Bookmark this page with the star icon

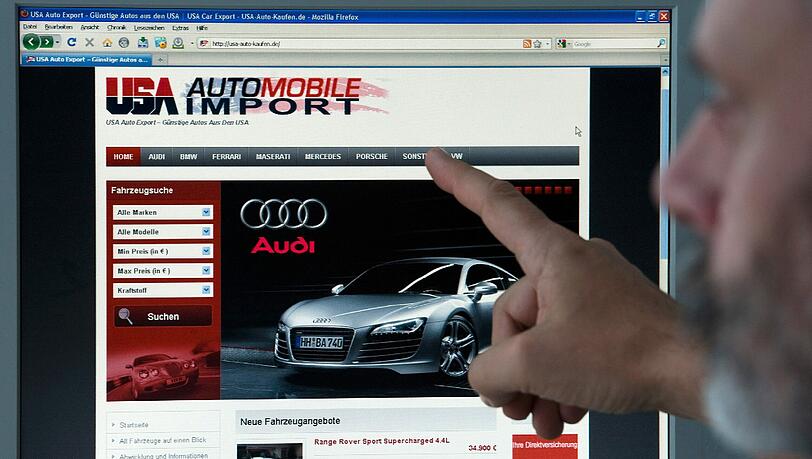(537, 44)
